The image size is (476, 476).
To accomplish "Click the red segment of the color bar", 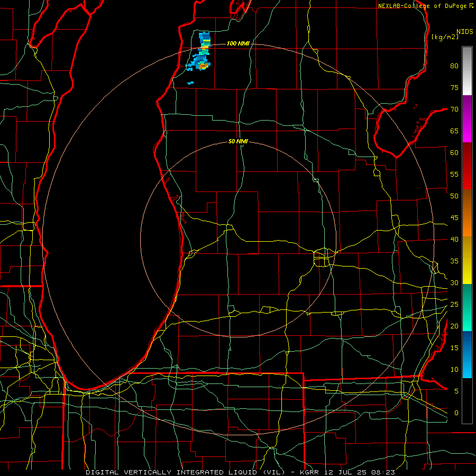I will coord(467,166).
